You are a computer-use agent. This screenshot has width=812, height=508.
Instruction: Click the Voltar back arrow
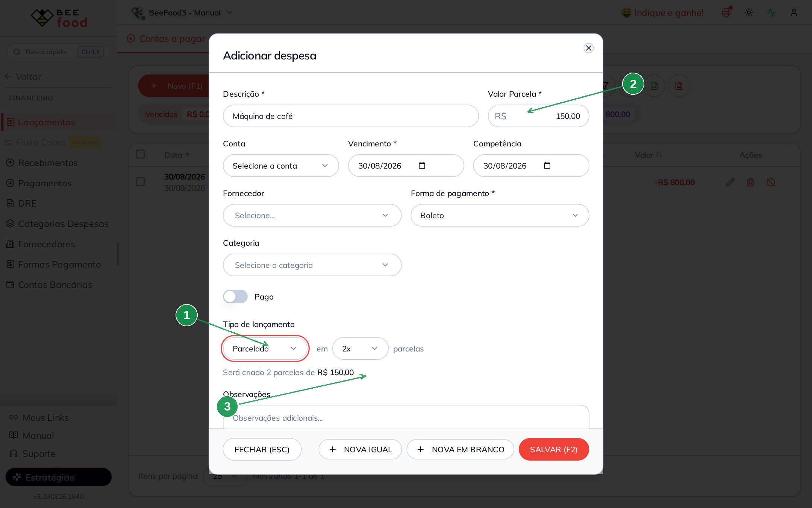click(x=8, y=76)
